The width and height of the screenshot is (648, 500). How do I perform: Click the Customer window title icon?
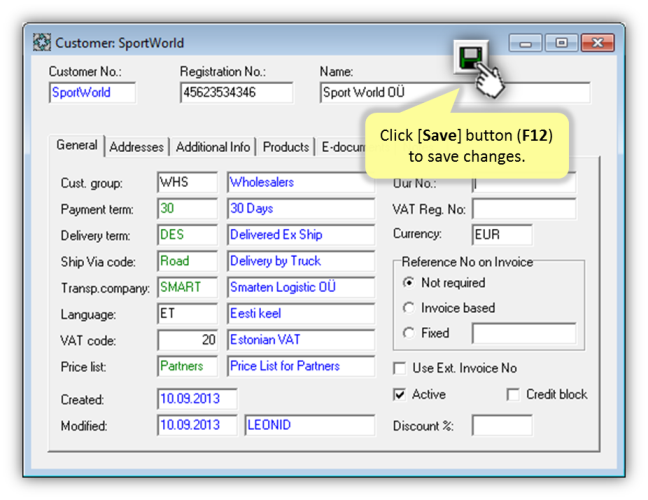point(42,43)
